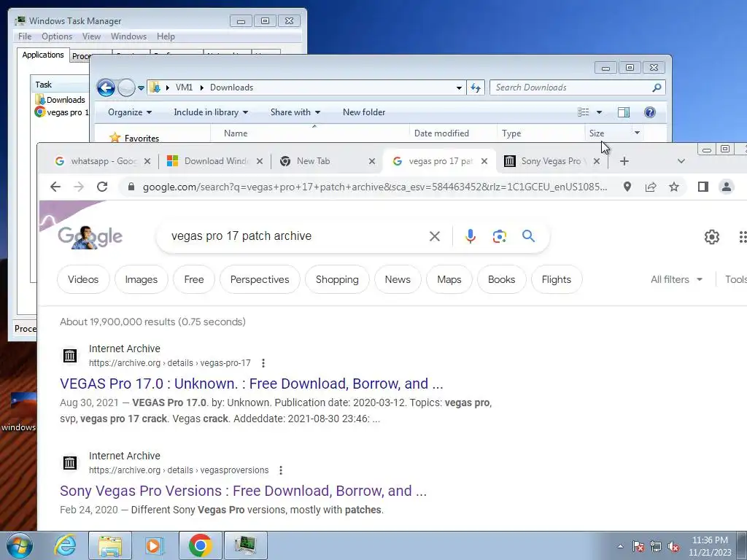Filter results by Images
The image size is (747, 560).
pos(142,279)
